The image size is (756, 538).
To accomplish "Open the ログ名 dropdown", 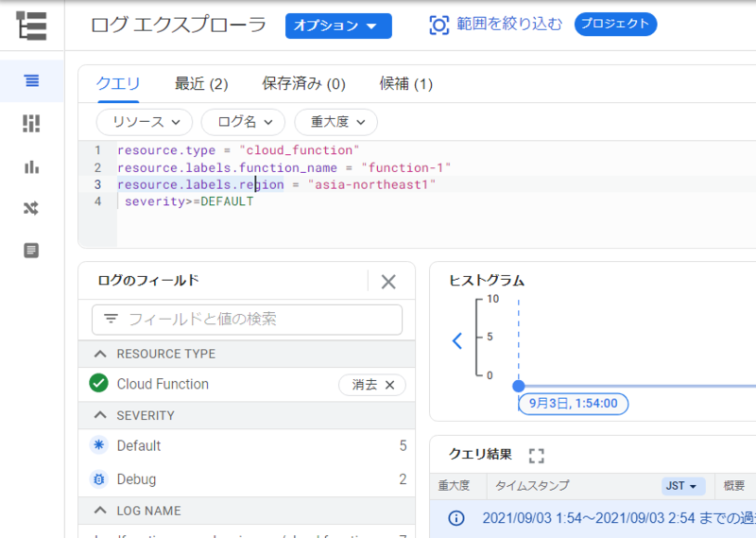I will (x=243, y=122).
